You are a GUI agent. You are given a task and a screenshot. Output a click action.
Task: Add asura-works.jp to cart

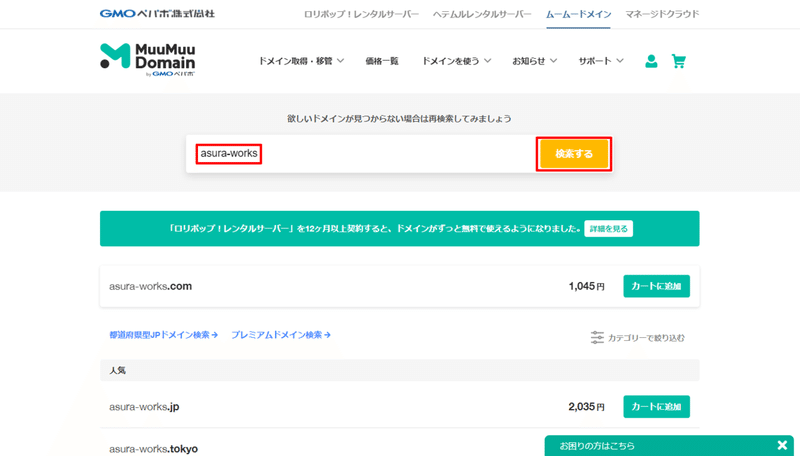656,407
